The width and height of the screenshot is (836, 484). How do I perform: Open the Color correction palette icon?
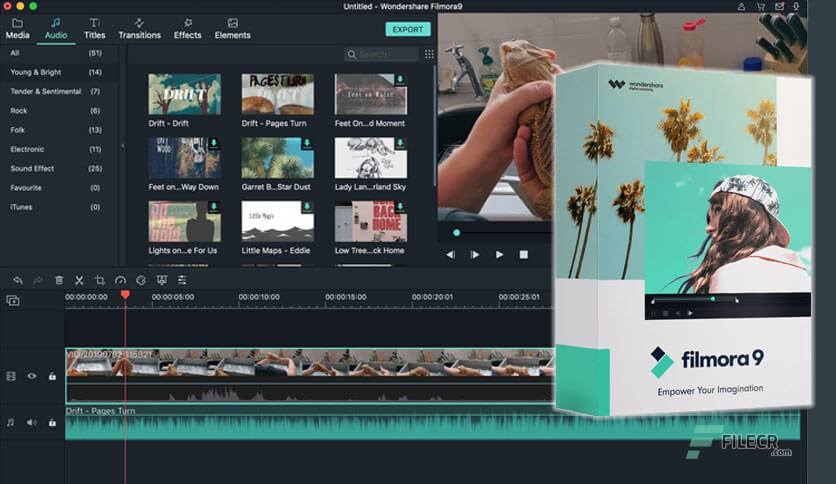[x=141, y=281]
